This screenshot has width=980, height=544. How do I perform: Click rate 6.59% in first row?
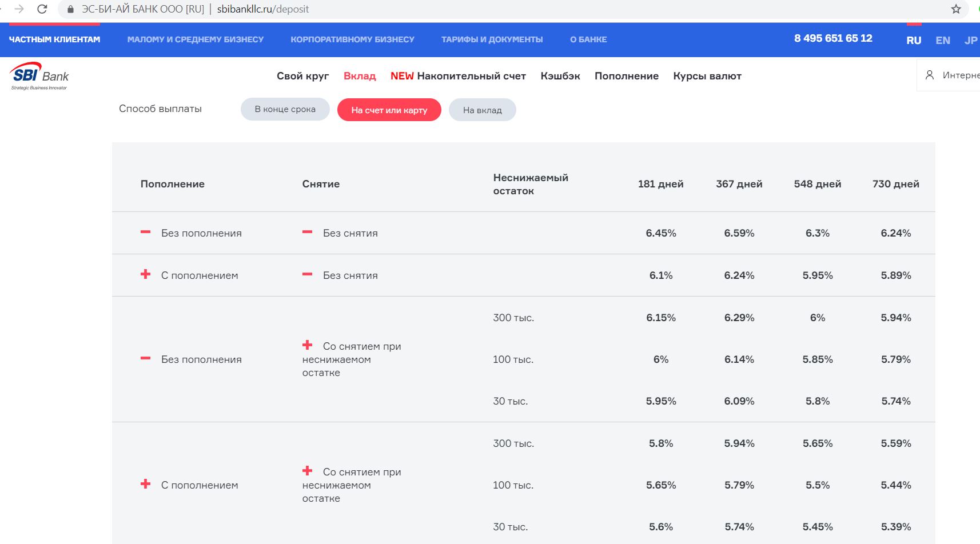point(739,233)
